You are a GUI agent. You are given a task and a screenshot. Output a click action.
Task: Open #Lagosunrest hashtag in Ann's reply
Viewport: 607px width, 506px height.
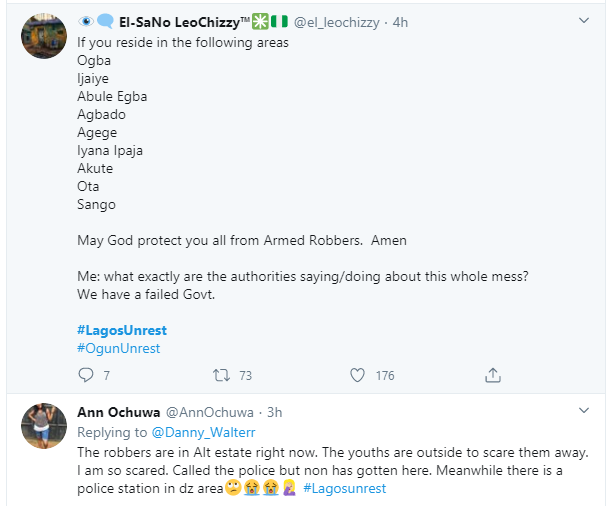[345, 488]
